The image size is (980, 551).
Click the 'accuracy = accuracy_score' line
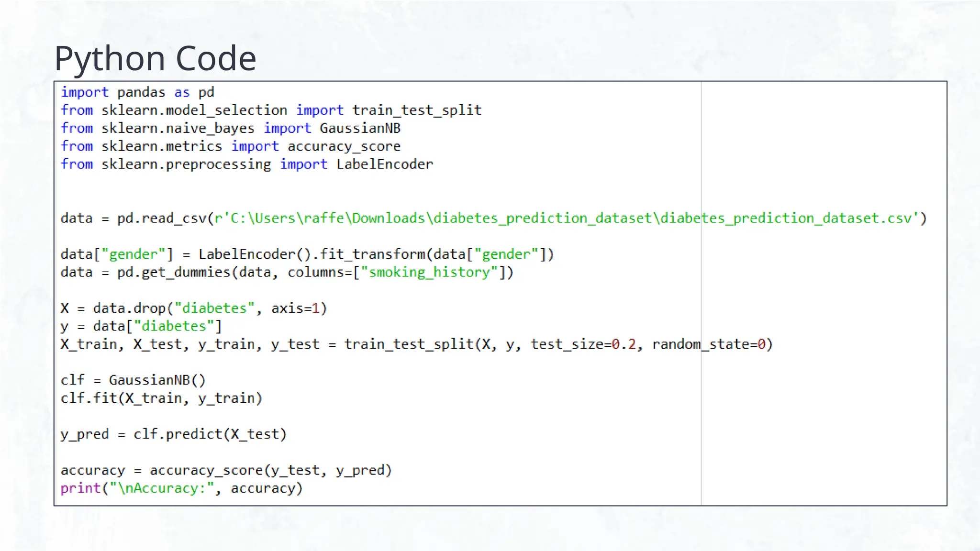tap(226, 470)
